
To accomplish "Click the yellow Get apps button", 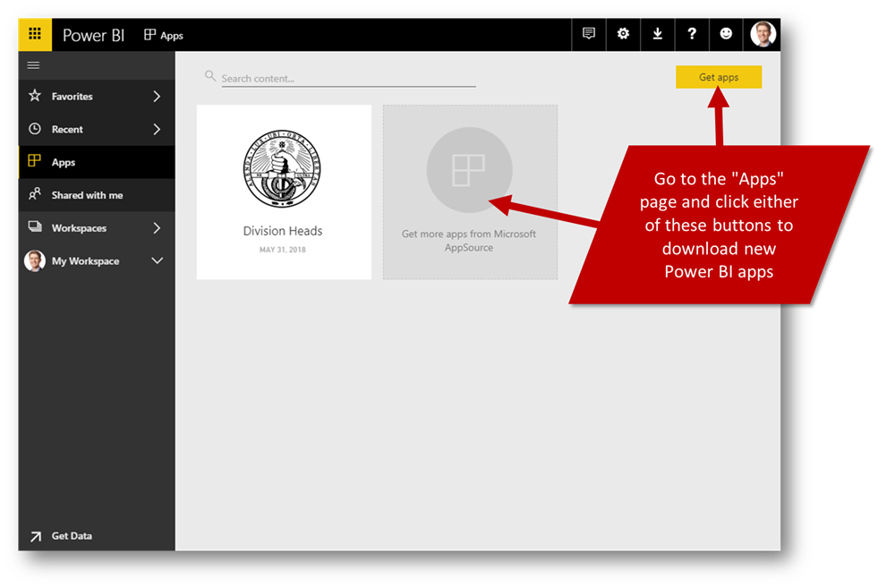I will 719,77.
